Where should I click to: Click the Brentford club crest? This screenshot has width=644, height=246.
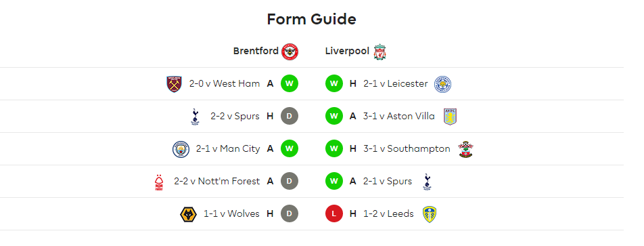tap(290, 52)
